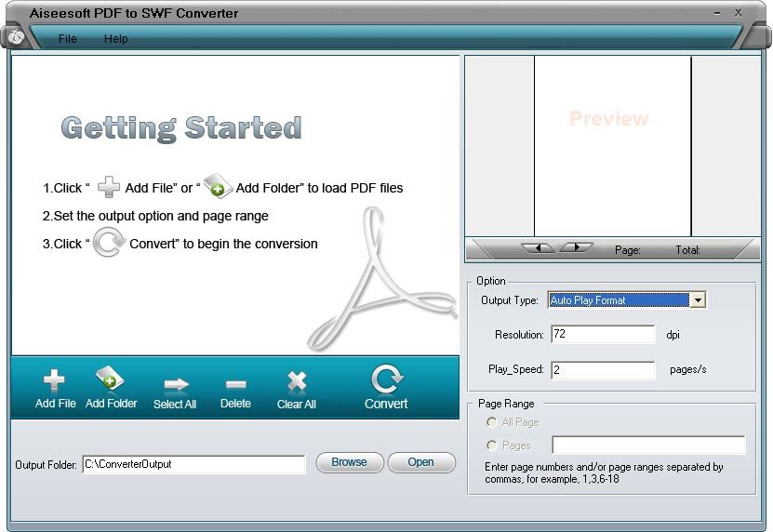This screenshot has width=773, height=532.
Task: Start conversion with the Convert icon
Action: (x=385, y=379)
